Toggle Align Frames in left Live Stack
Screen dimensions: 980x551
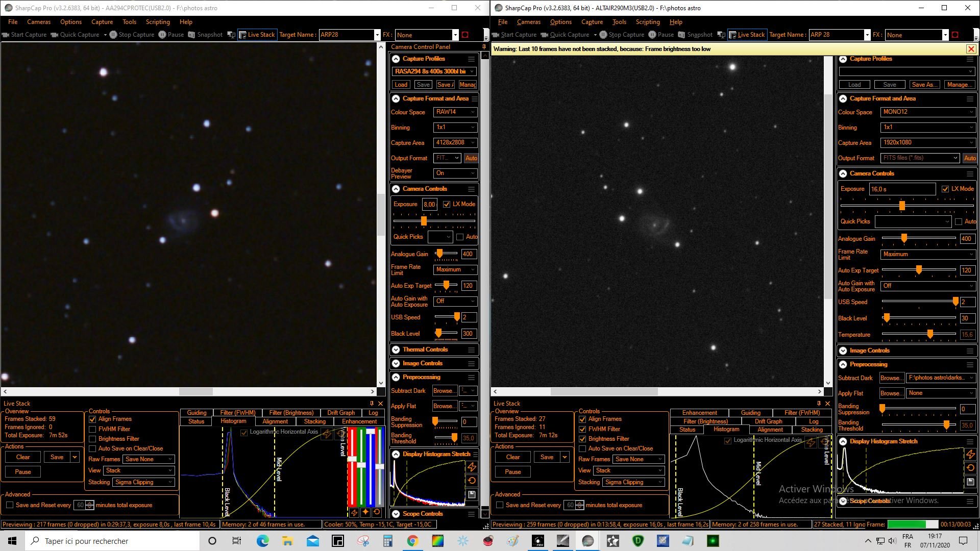(92, 419)
